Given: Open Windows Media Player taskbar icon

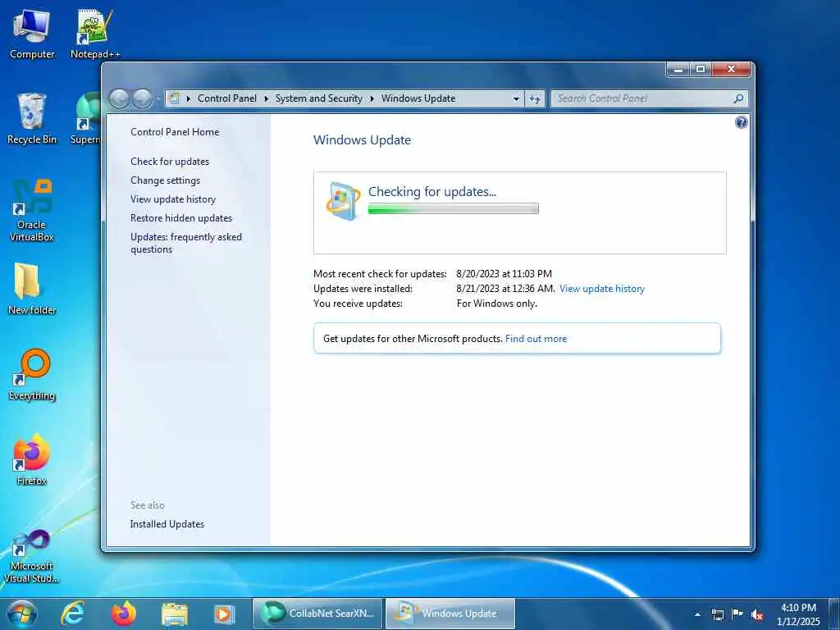Looking at the screenshot, I should pos(224,614).
